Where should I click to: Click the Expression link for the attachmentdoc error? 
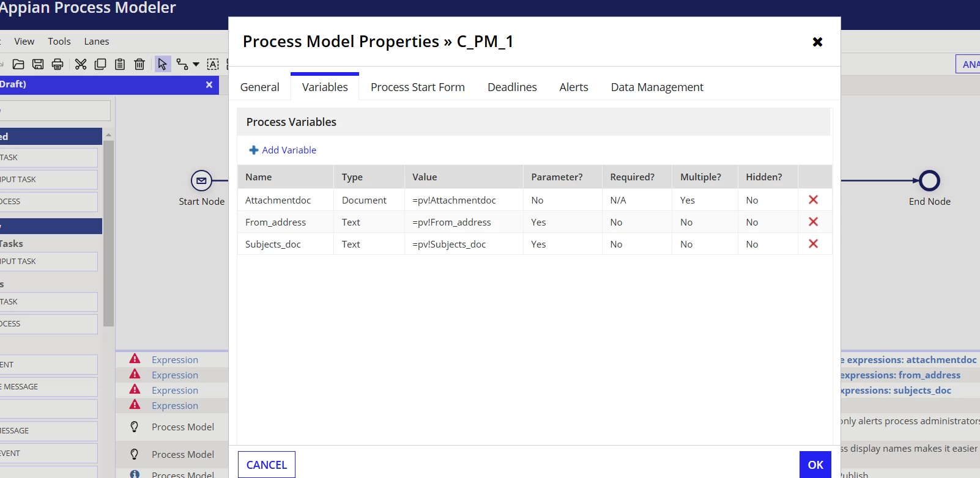click(x=175, y=359)
